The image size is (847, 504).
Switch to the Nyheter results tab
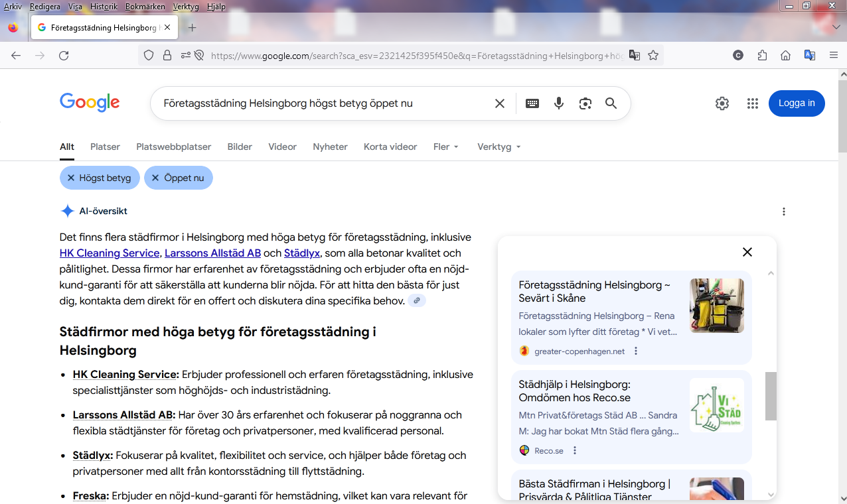click(330, 147)
